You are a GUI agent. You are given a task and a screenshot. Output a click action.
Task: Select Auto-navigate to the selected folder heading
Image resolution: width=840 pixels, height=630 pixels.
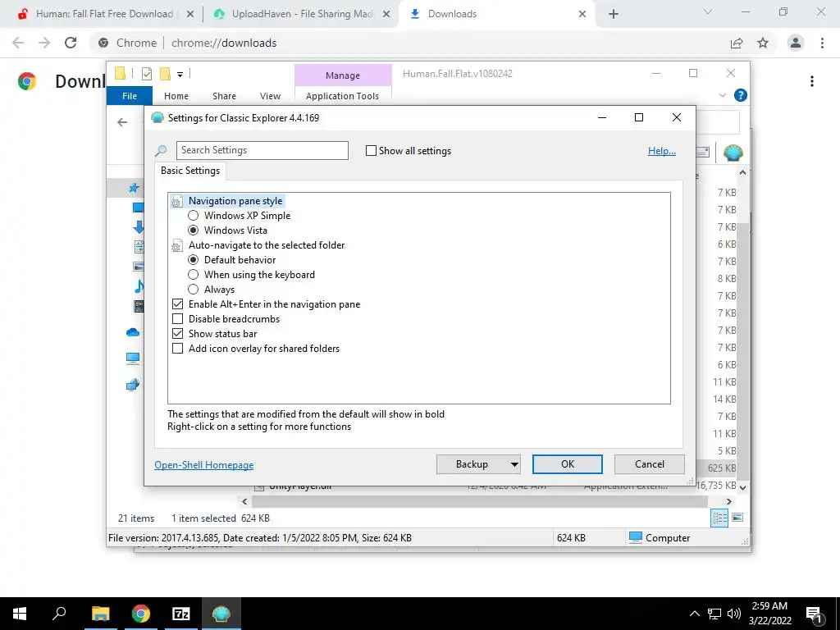coord(267,245)
